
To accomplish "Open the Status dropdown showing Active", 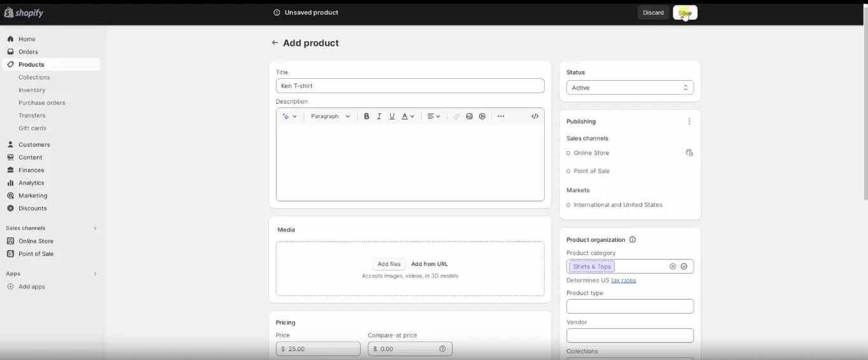I will (629, 88).
